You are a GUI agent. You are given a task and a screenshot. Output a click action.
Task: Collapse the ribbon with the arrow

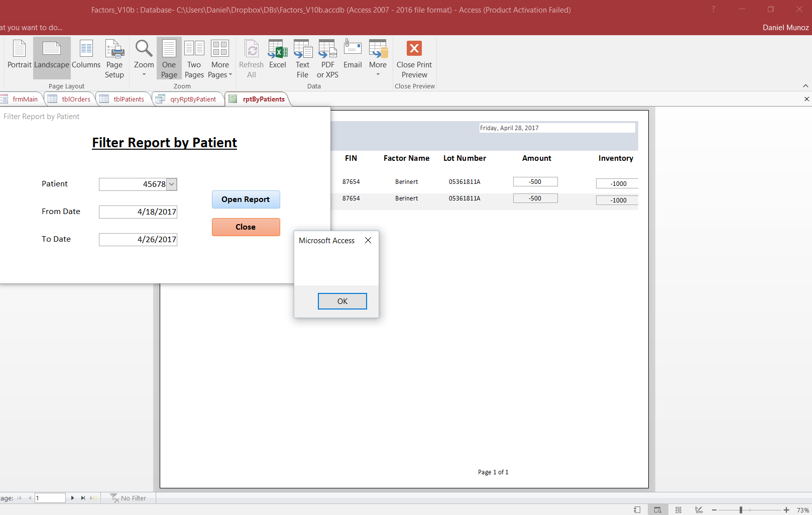[805, 86]
